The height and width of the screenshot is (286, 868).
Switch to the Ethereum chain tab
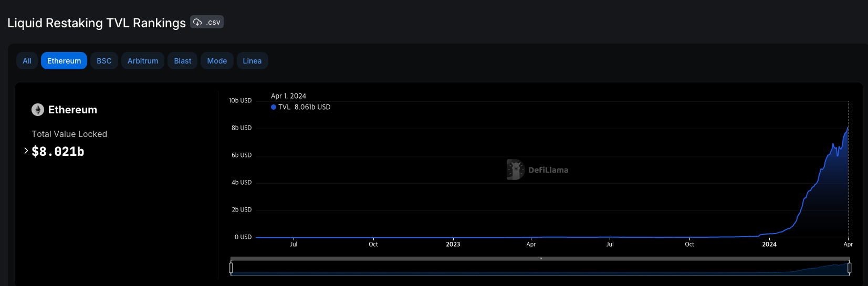64,61
